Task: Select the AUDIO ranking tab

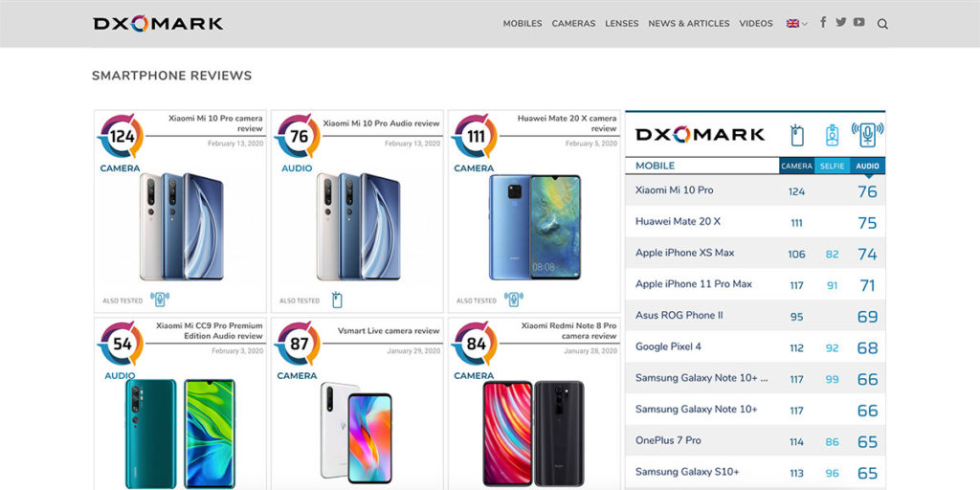Action: coord(867,166)
